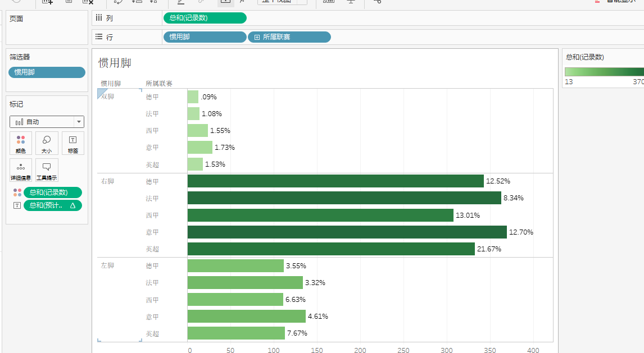
Task: Click the axis tick label 350
Action: tap(490, 350)
